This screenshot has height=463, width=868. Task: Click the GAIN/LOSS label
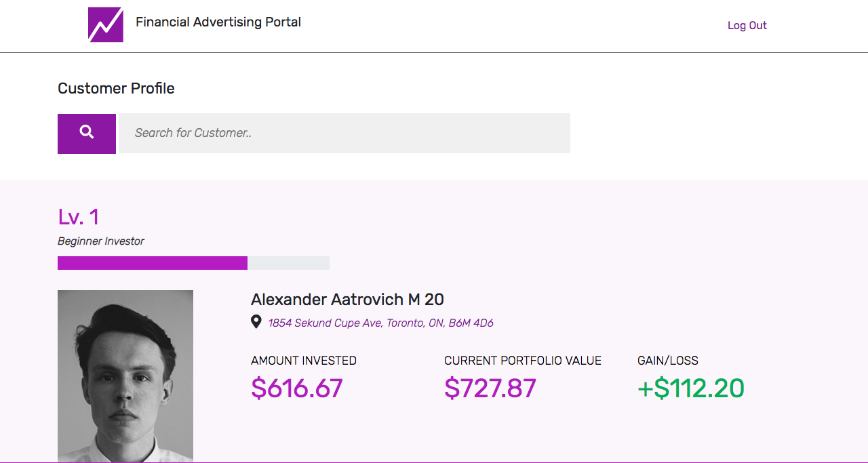click(668, 361)
